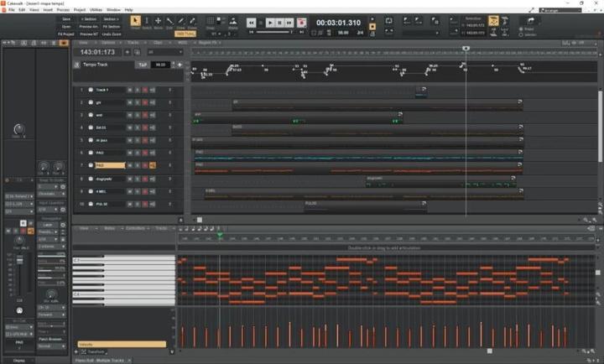Arm record on Track 1
This screenshot has width=604, height=364.
point(144,90)
